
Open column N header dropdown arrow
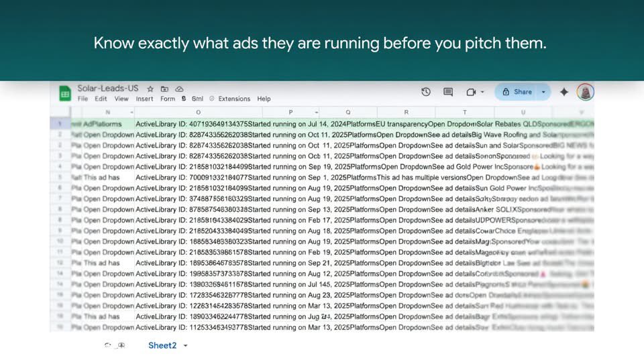pos(131,112)
